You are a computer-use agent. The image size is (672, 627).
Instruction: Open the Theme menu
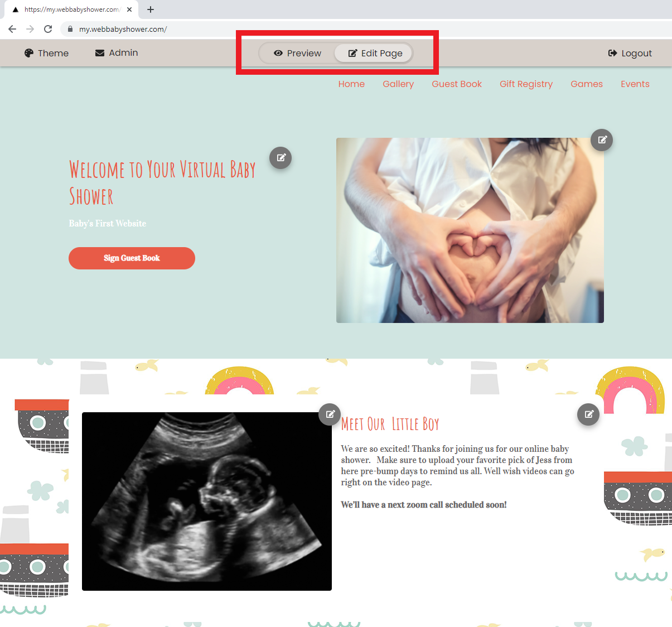click(46, 53)
